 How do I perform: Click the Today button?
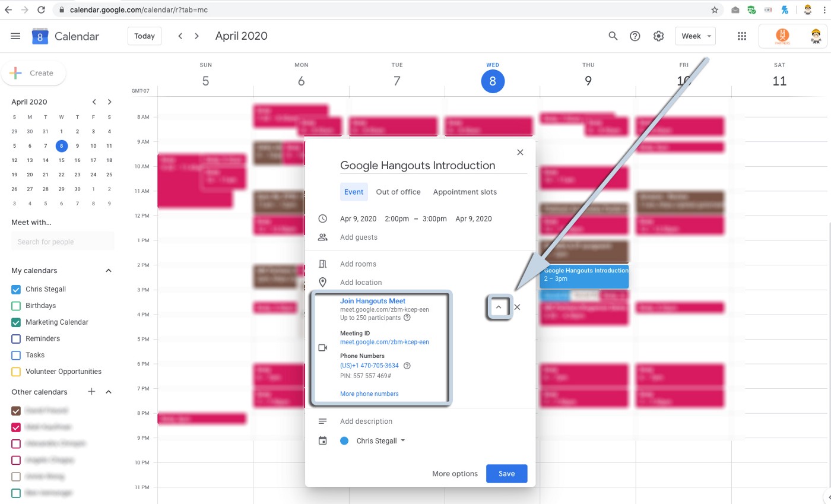pos(144,36)
